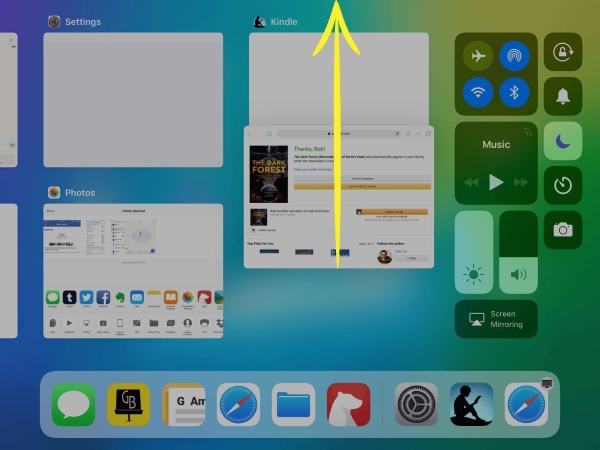Launch the Bear app from the dock
The image size is (600, 450).
[349, 404]
